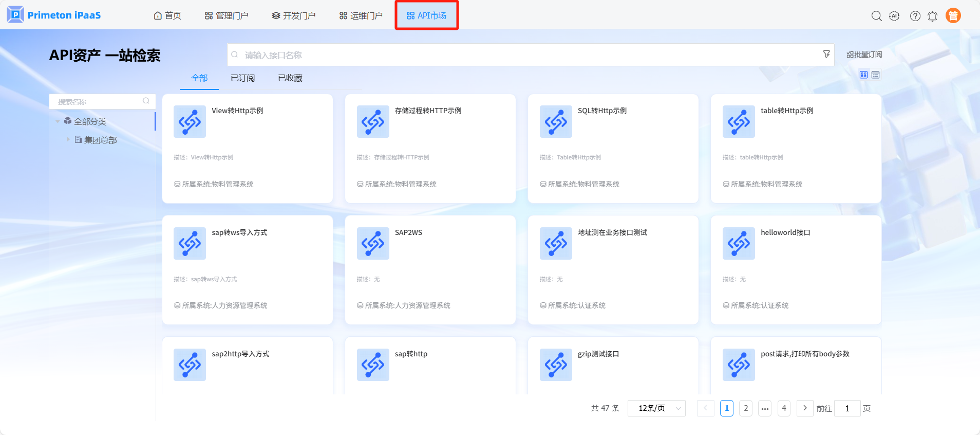
Task: Switch to list view layout
Action: click(876, 75)
